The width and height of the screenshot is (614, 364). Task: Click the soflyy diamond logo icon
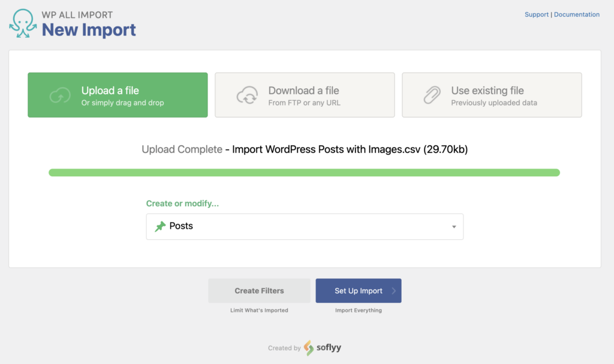(308, 347)
